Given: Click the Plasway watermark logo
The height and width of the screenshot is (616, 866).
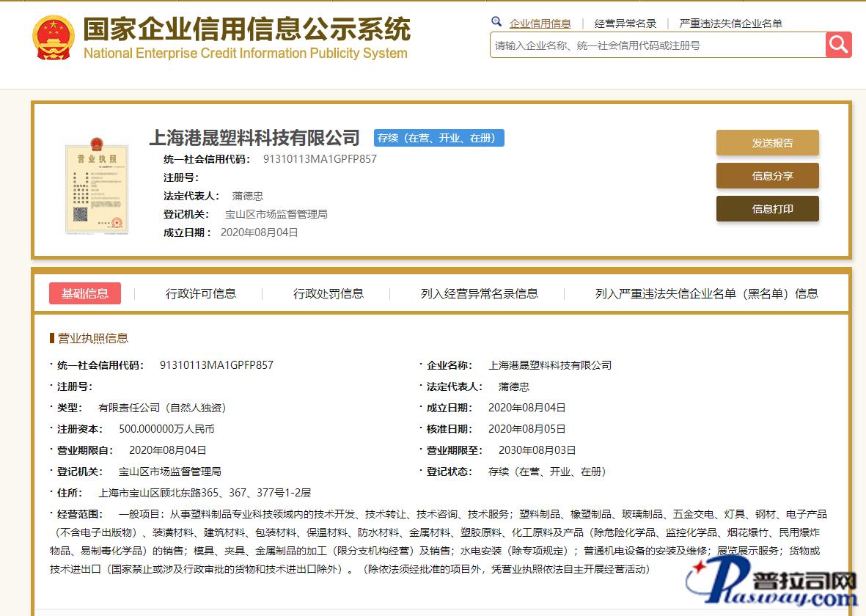Looking at the screenshot, I should point(771,586).
